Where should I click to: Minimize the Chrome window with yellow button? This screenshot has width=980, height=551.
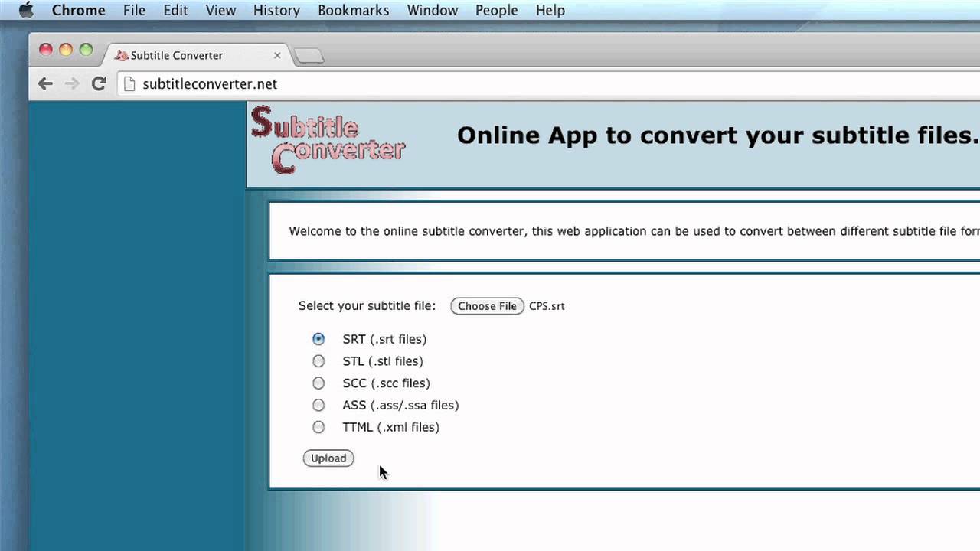pos(66,50)
